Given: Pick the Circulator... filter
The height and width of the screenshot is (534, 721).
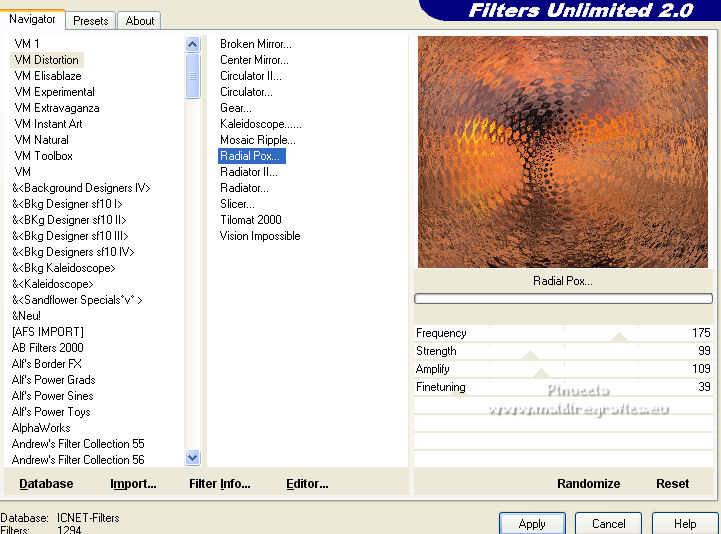Looking at the screenshot, I should pos(246,92).
